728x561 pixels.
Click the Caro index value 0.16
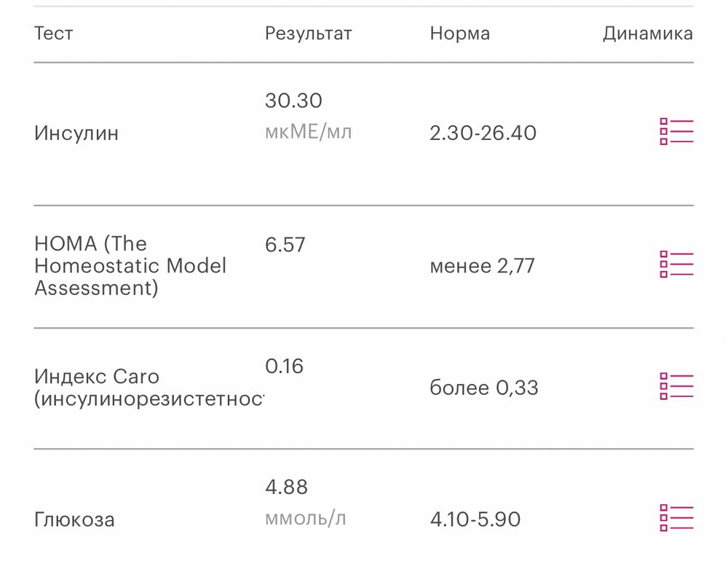(x=285, y=367)
